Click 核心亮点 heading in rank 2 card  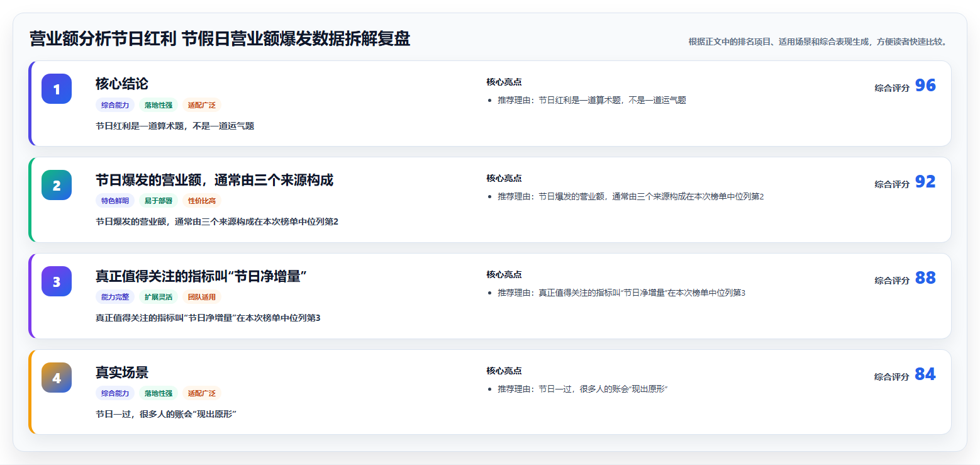click(x=504, y=178)
